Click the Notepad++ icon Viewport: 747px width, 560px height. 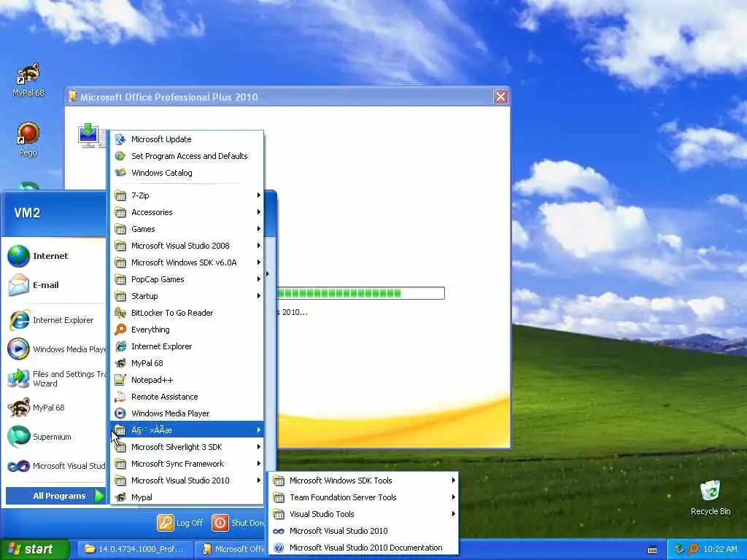[x=120, y=379]
